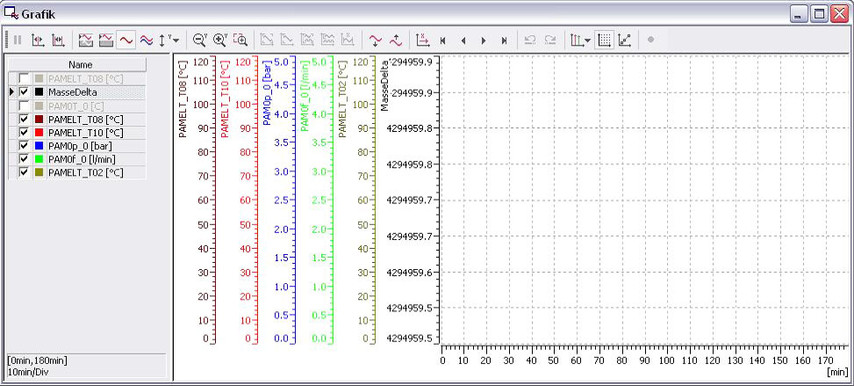Click the MasseDelta Y-axis label

pos(385,85)
